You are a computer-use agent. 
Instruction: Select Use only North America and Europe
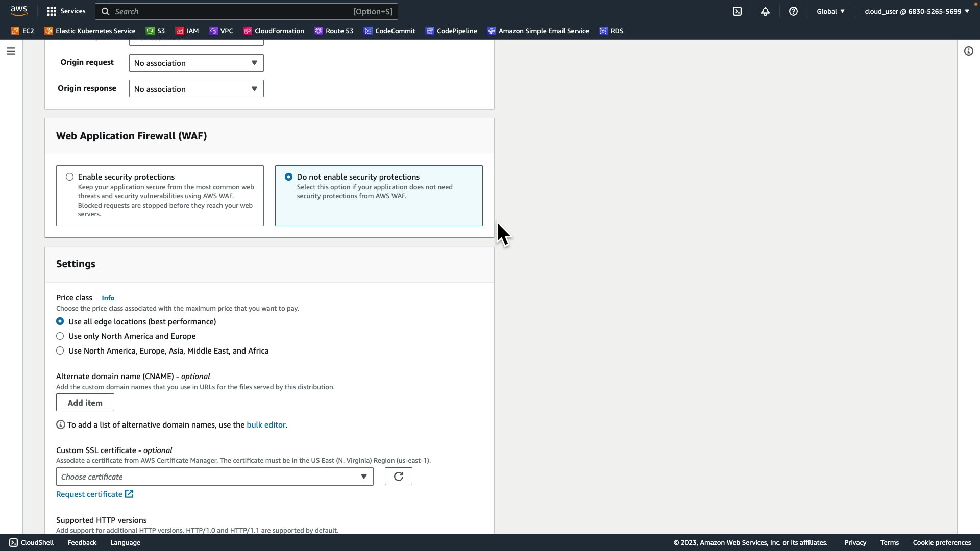click(x=60, y=336)
